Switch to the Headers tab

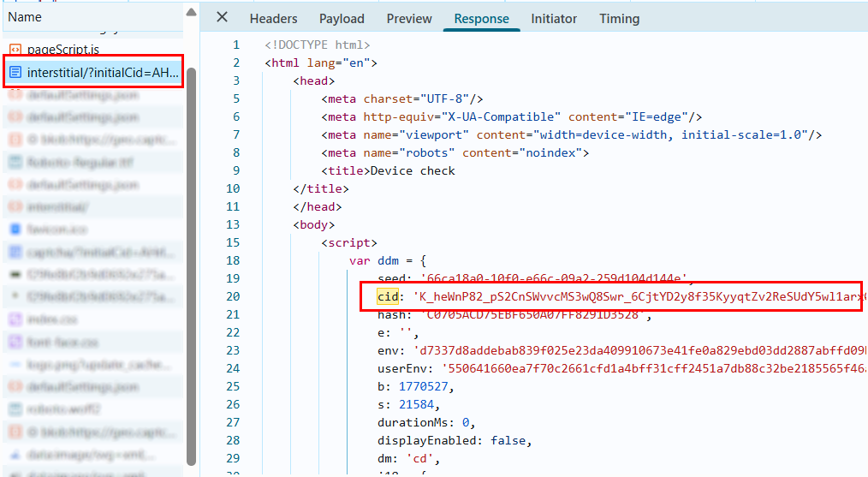[273, 19]
